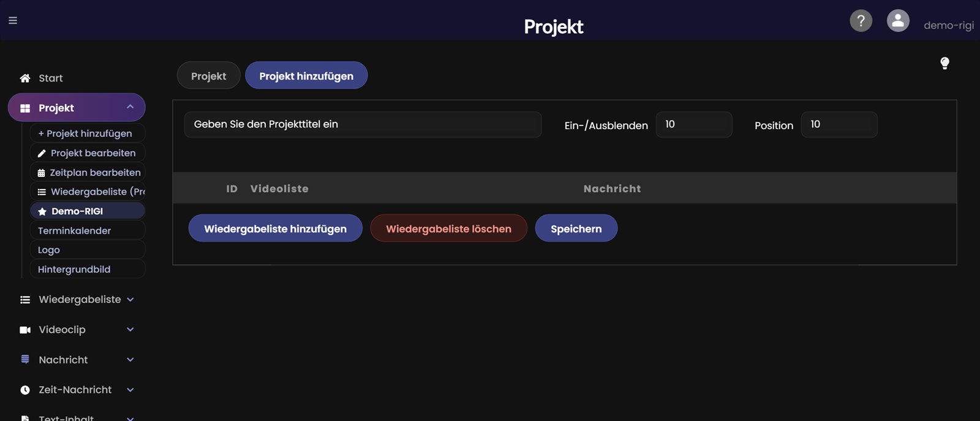Screen dimensions: 980x421
Task: Open Start in the sidebar
Action: (x=51, y=78)
